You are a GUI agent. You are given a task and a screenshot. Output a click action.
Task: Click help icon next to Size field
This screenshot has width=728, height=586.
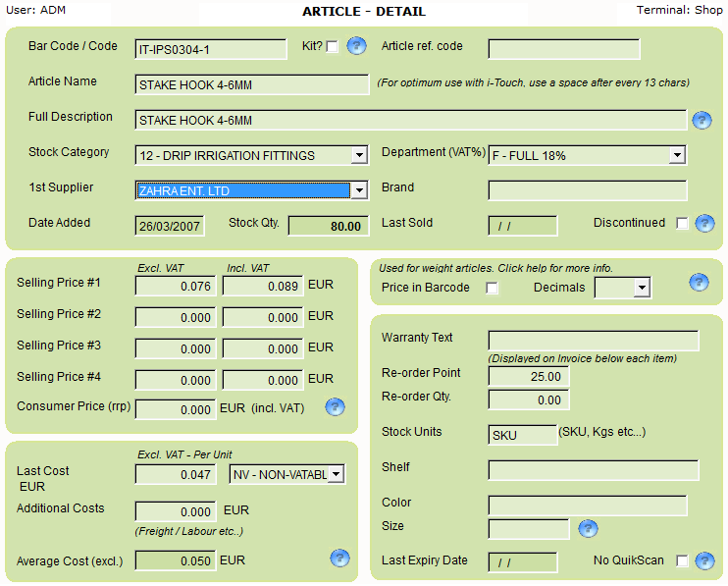(588, 529)
